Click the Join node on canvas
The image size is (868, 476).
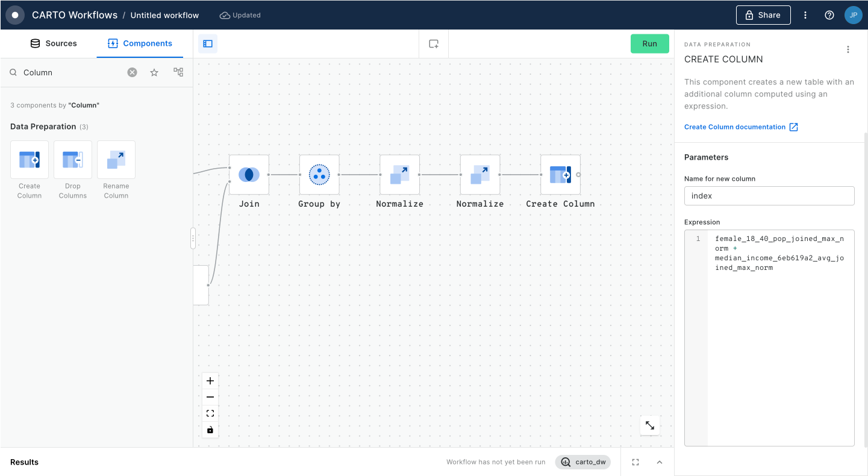pos(249,175)
